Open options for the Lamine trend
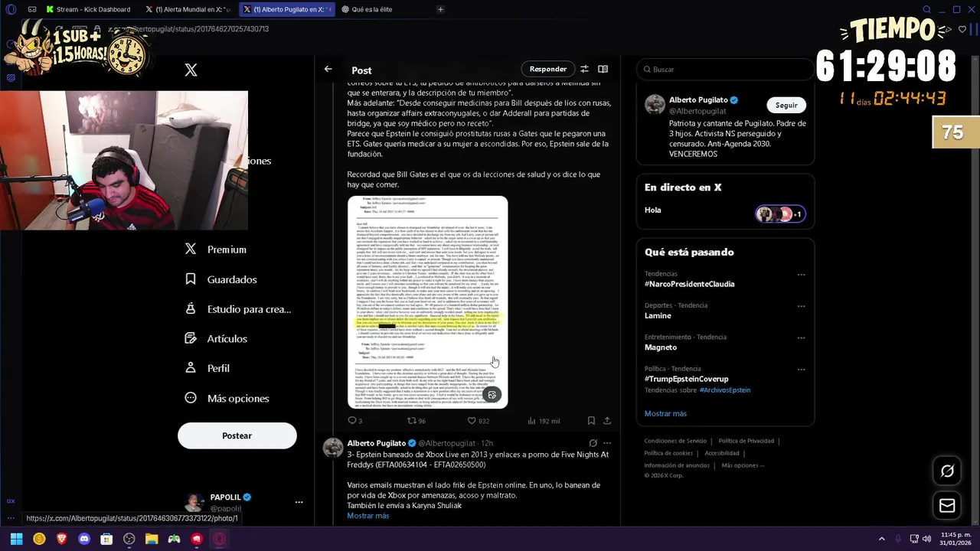Image resolution: width=980 pixels, height=551 pixels. (801, 306)
